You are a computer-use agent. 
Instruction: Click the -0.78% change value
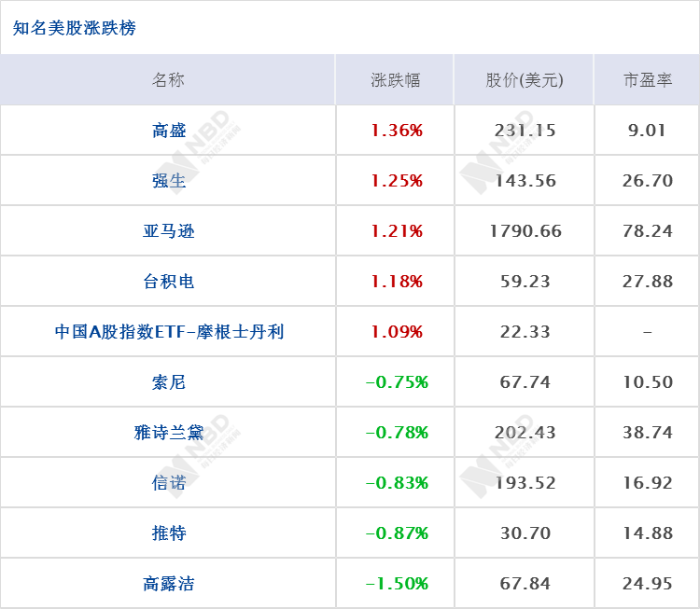coord(397,433)
